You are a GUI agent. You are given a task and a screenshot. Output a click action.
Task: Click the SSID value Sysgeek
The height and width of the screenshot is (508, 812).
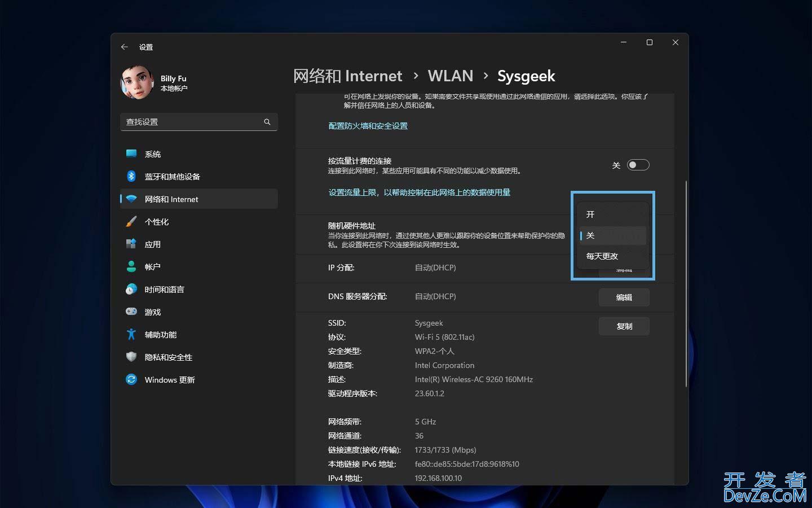pos(429,323)
